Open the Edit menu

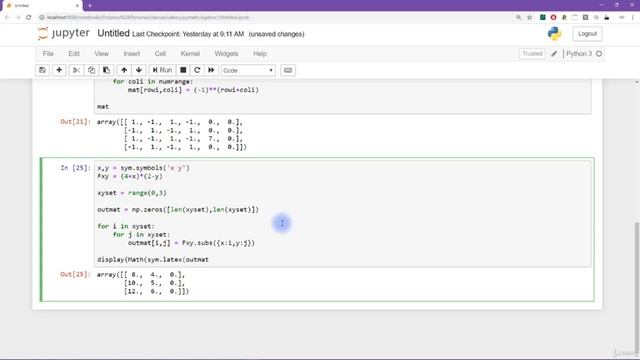tap(74, 54)
